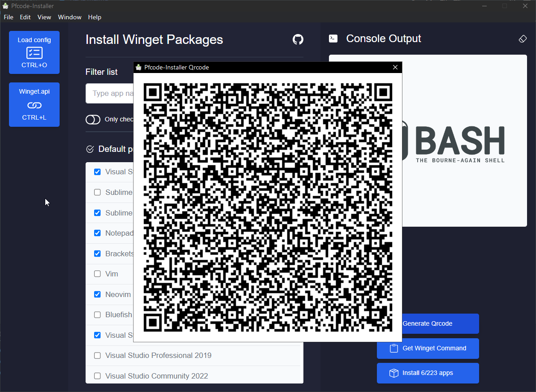The width and height of the screenshot is (536, 392).
Task: Check Visual Studio Professional 2019 checkbox
Action: click(97, 355)
